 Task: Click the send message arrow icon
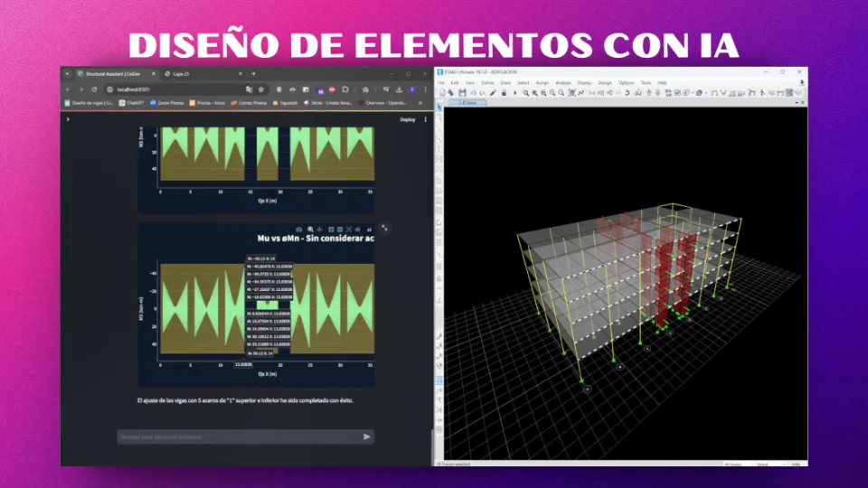click(366, 436)
